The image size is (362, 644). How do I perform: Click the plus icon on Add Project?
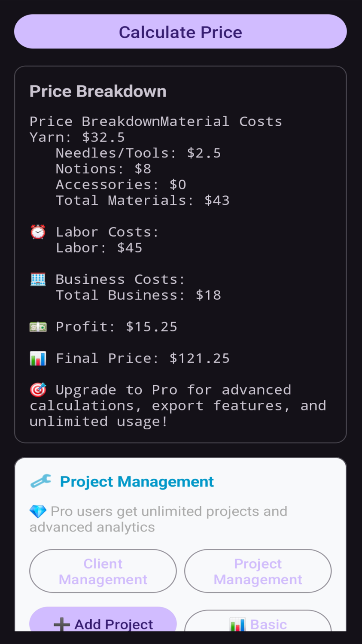pos(61,624)
